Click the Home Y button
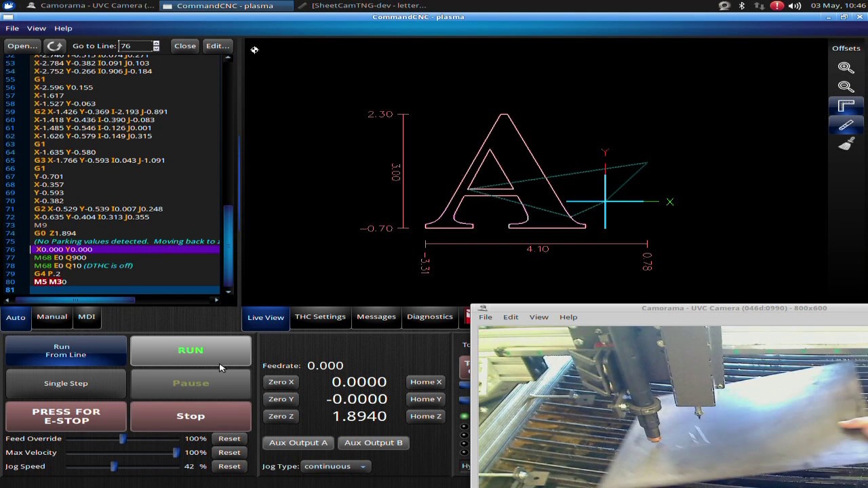 (x=426, y=399)
